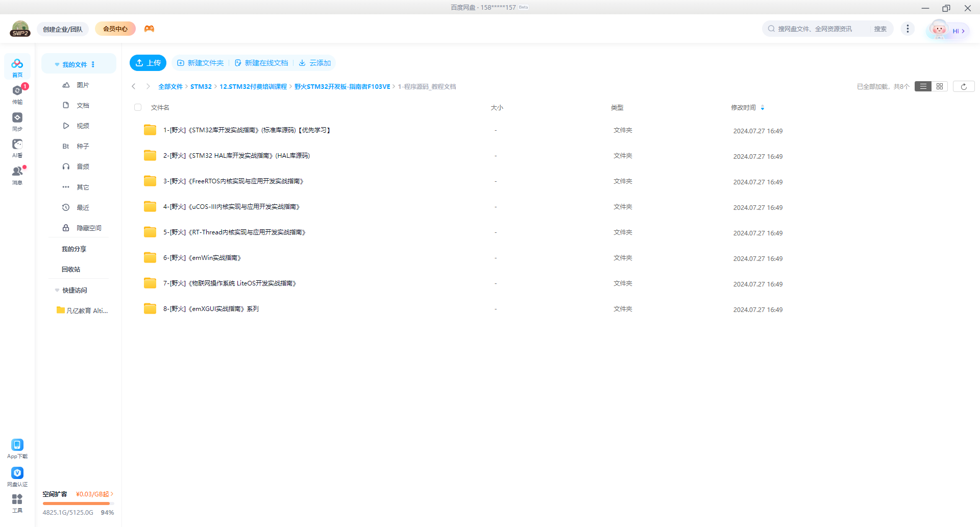The image size is (980, 527).
Task: Go back with the left arrow
Action: point(134,86)
